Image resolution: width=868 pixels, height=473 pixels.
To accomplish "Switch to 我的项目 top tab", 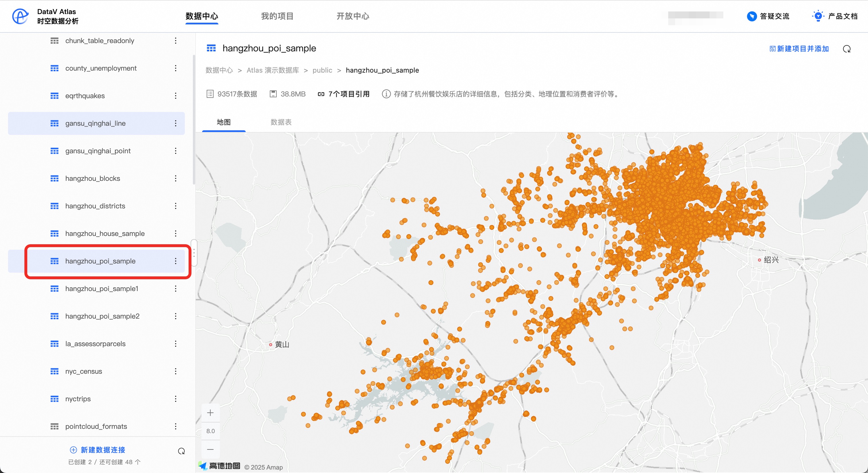I will 277,16.
